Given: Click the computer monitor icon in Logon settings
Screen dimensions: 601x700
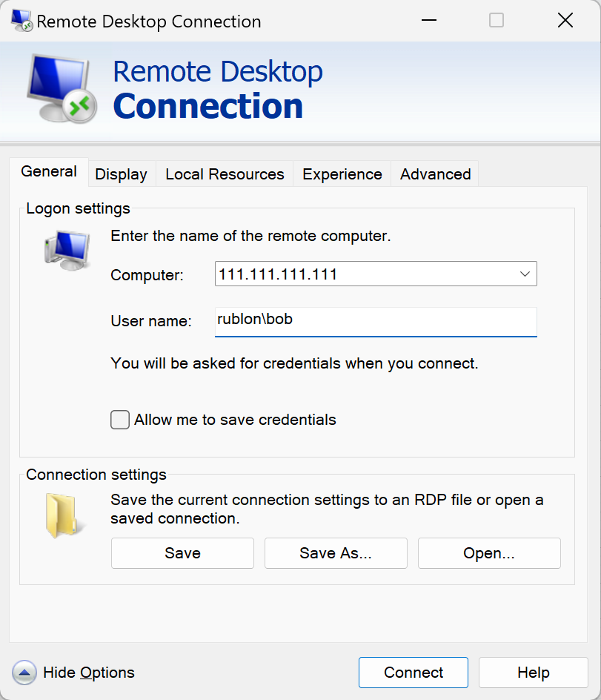Looking at the screenshot, I should coord(67,248).
